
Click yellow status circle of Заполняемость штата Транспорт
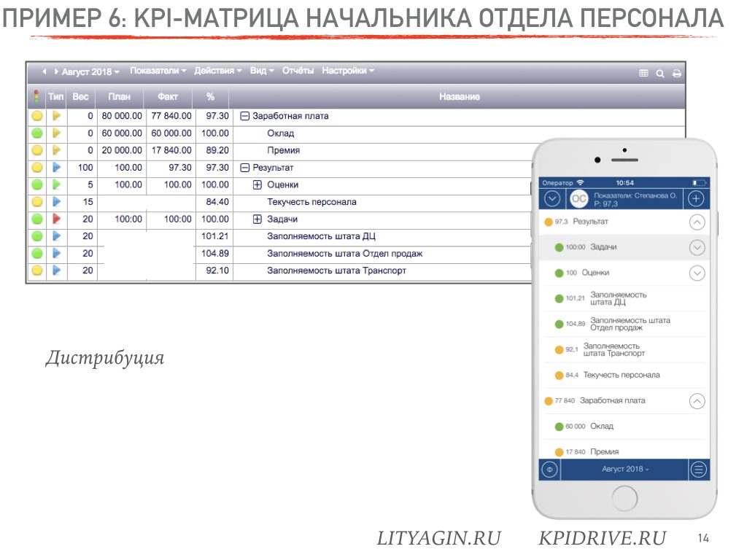coord(36,270)
